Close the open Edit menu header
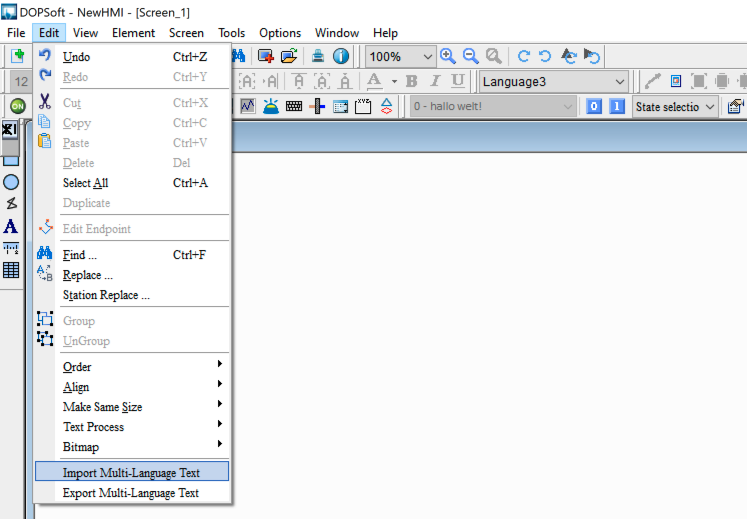The image size is (747, 519). tap(49, 33)
